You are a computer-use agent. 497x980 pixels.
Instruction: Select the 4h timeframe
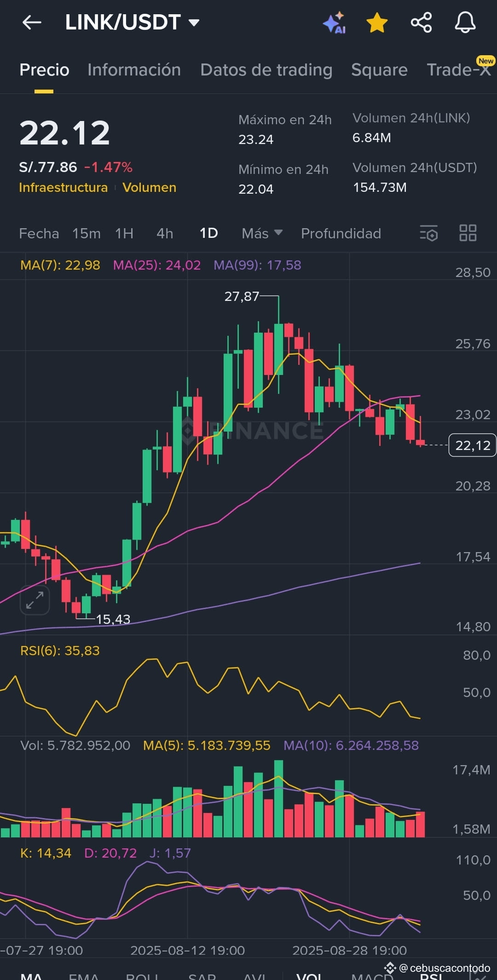coord(165,233)
